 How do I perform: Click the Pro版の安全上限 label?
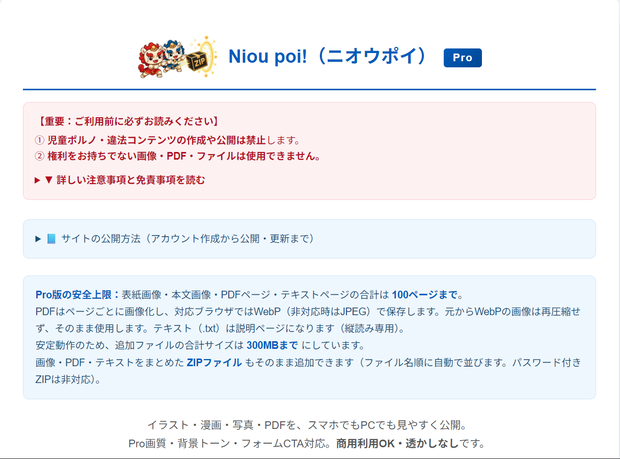77,295
